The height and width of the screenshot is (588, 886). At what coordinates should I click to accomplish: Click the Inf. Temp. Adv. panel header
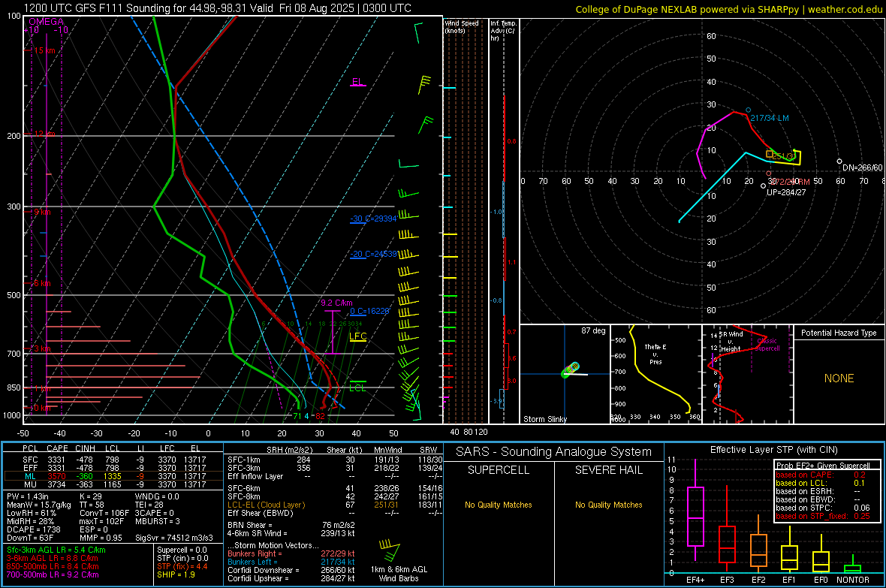tap(503, 31)
